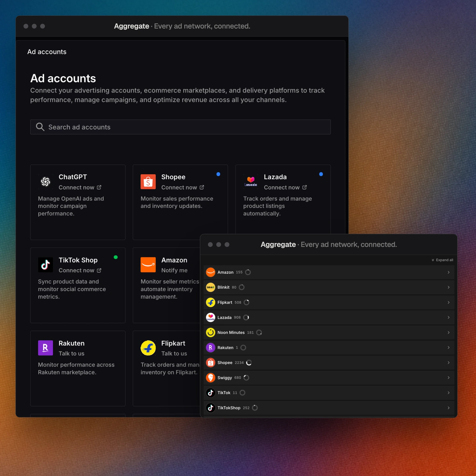
Task: Expand the Blinkit row chevron
Action: point(449,287)
